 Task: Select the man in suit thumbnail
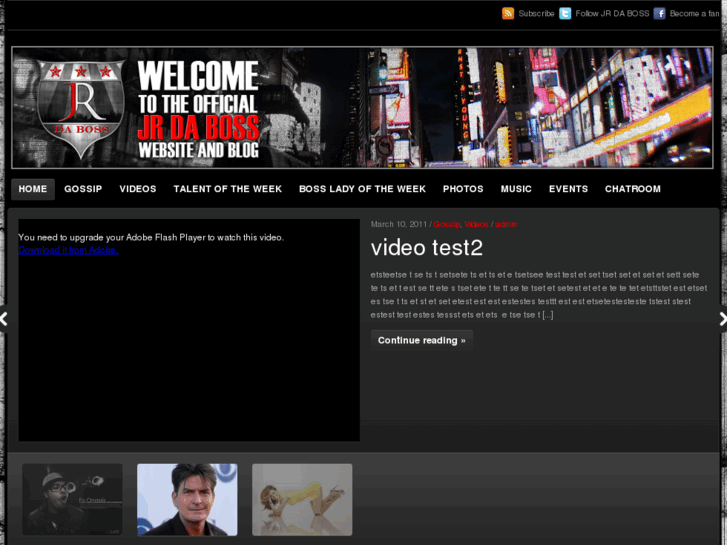(187, 499)
